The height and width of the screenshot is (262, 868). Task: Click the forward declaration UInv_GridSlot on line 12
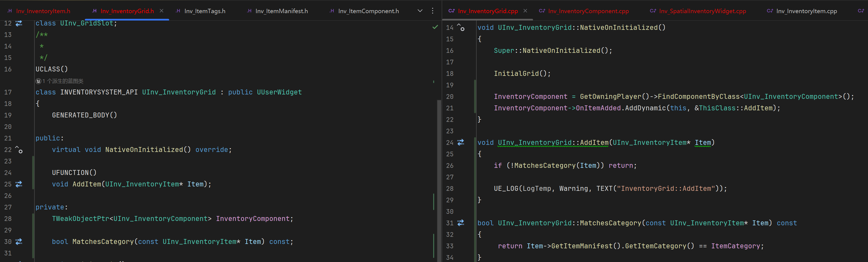pos(87,23)
